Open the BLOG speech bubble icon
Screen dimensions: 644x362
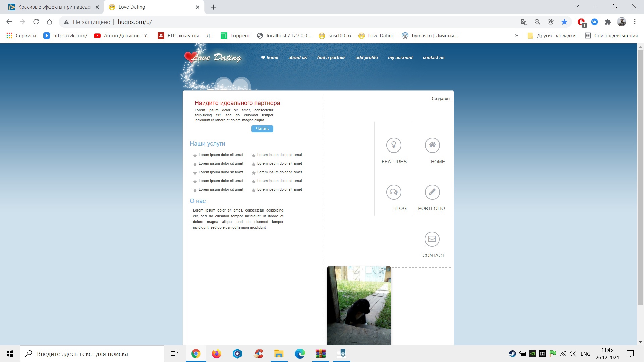coord(394,192)
